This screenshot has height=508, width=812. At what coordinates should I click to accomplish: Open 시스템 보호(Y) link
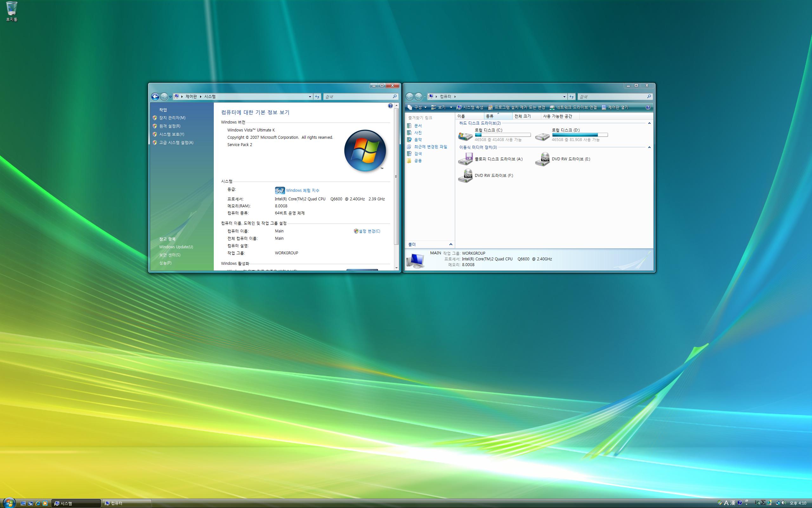pyautogui.click(x=172, y=134)
